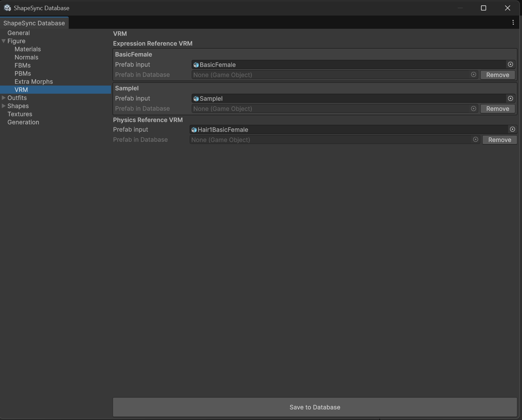Select the ShapeSync Database tab
The image size is (522, 420).
point(34,23)
